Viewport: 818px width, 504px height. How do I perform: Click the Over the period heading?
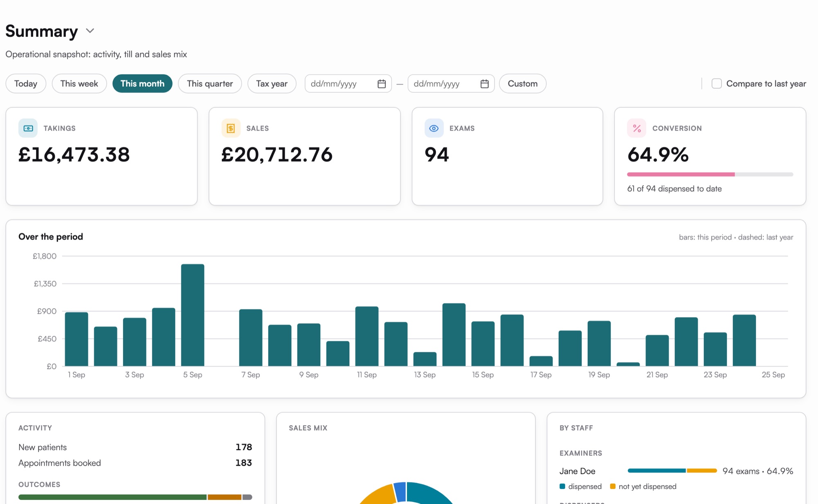(x=51, y=237)
